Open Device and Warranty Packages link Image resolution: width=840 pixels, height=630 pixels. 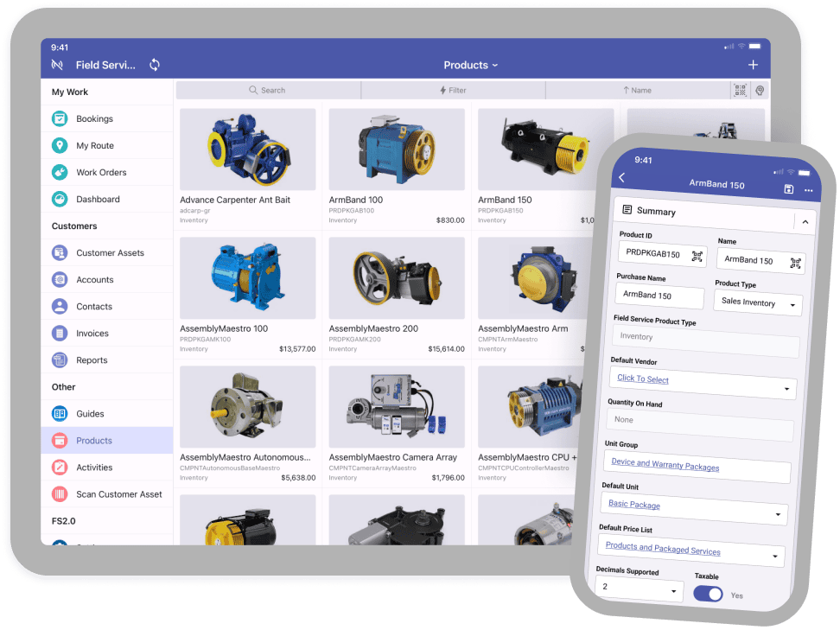click(x=665, y=464)
